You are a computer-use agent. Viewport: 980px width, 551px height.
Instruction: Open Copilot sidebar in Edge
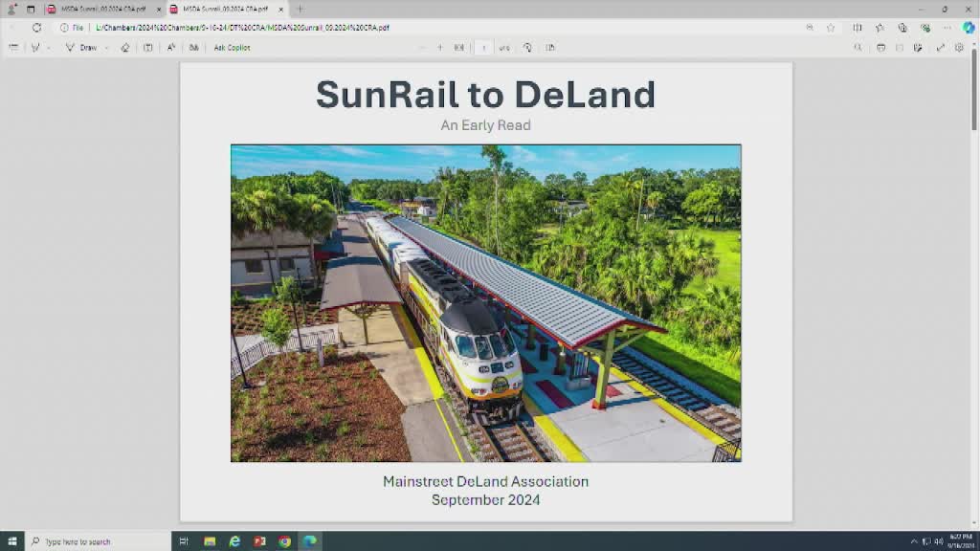coord(969,28)
